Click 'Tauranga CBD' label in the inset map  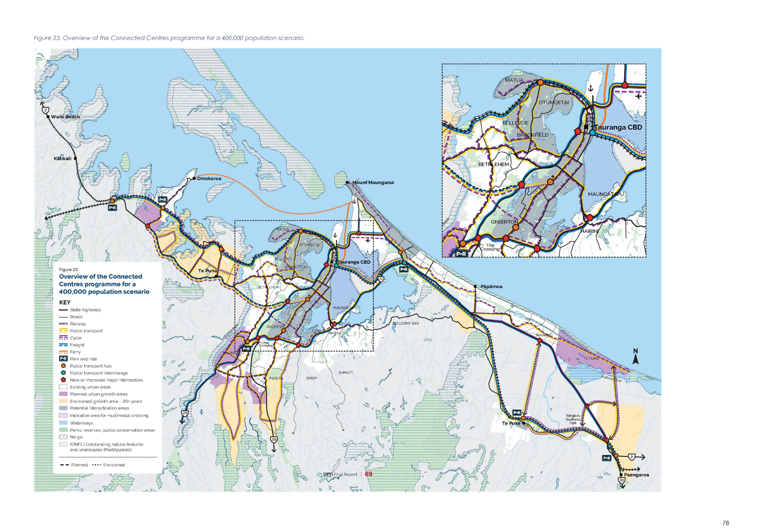pyautogui.click(x=618, y=127)
